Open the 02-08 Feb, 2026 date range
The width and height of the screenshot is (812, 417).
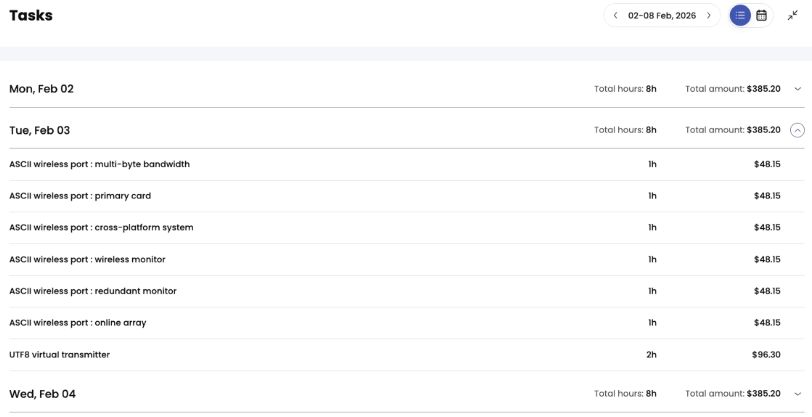(x=662, y=16)
